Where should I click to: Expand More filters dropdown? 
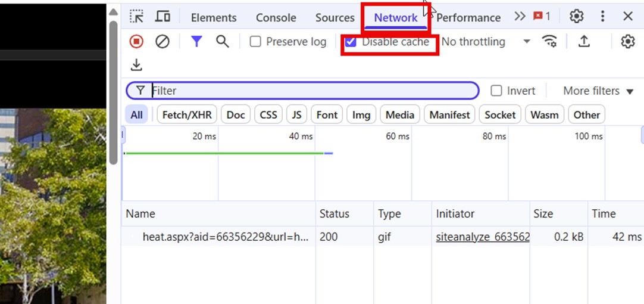click(598, 91)
